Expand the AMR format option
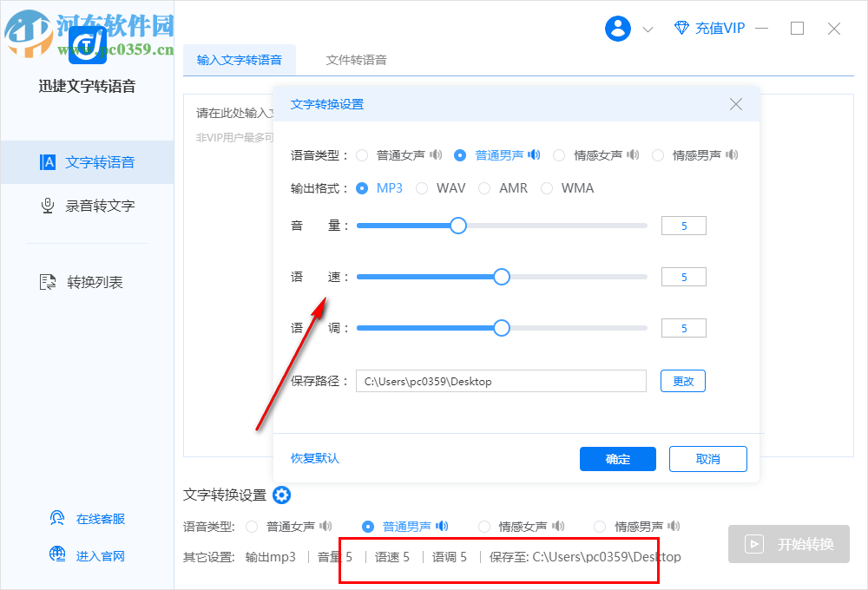The width and height of the screenshot is (868, 590). click(x=483, y=187)
